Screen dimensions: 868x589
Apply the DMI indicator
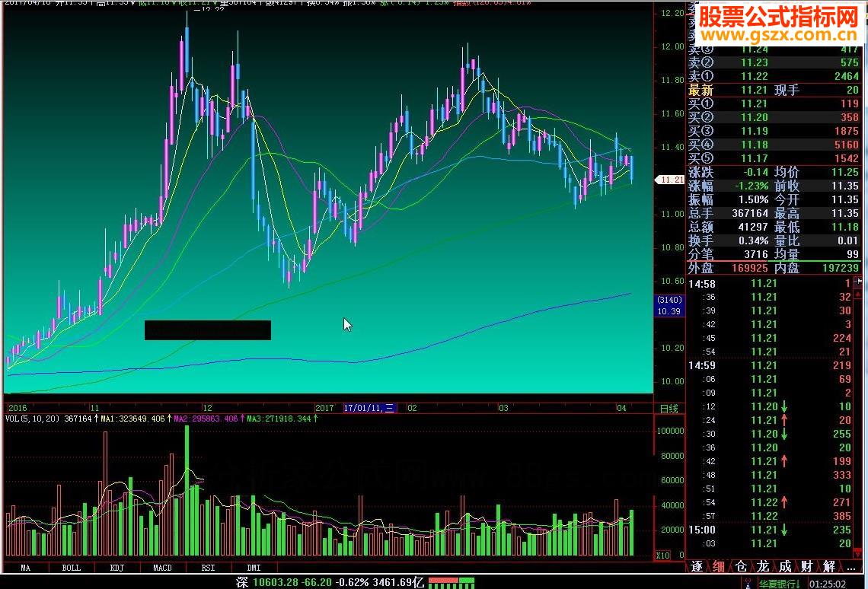coord(253,568)
